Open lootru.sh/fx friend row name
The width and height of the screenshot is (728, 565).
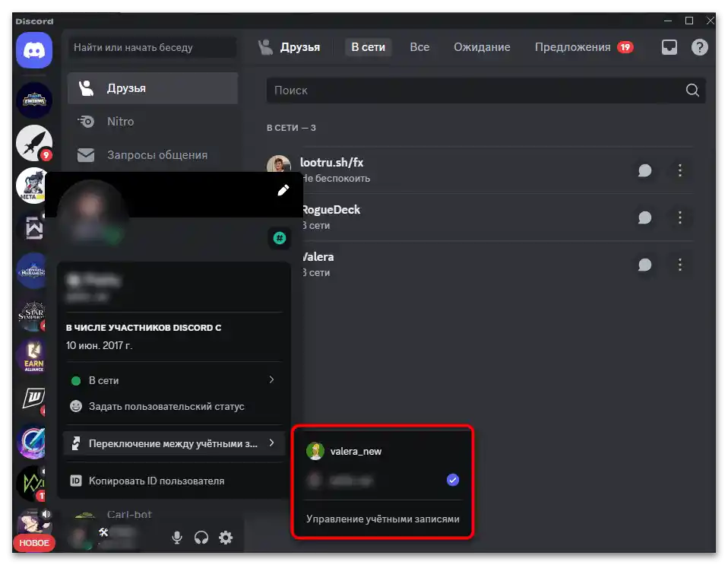[x=331, y=163]
